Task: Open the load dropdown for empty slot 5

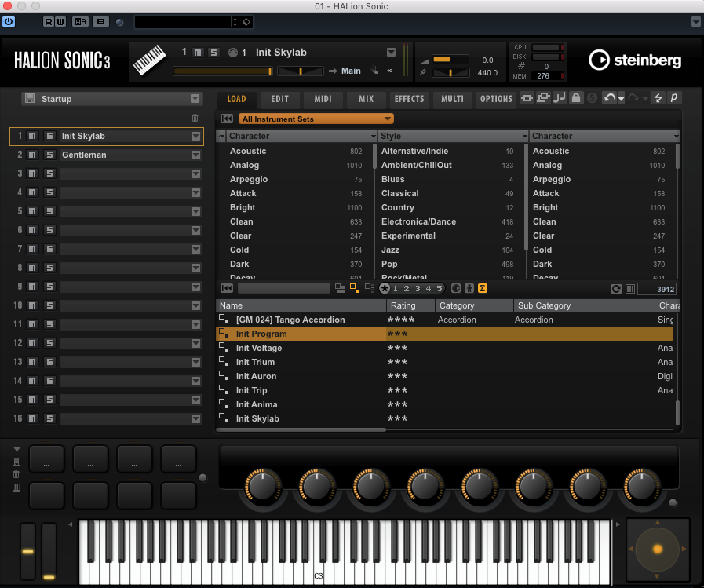Action: click(x=195, y=212)
